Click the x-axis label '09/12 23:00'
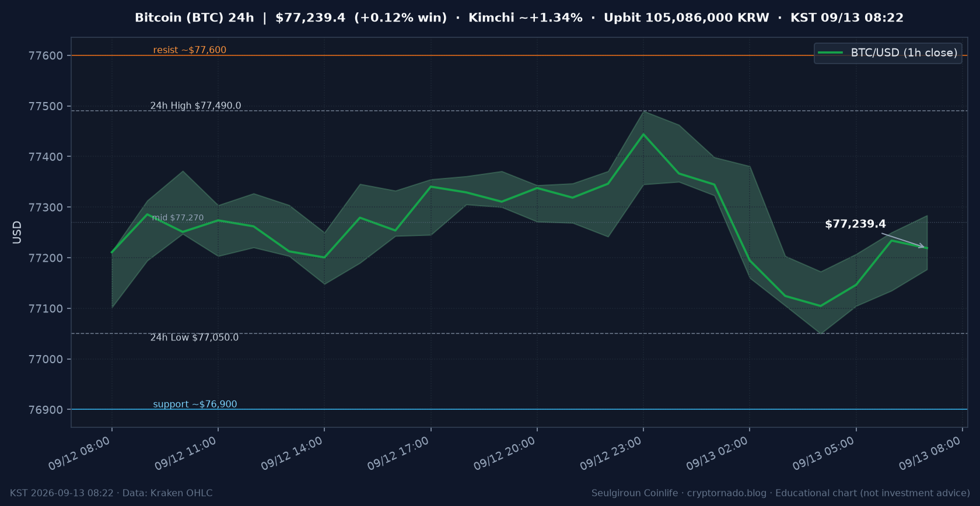The width and height of the screenshot is (980, 506). (x=611, y=454)
